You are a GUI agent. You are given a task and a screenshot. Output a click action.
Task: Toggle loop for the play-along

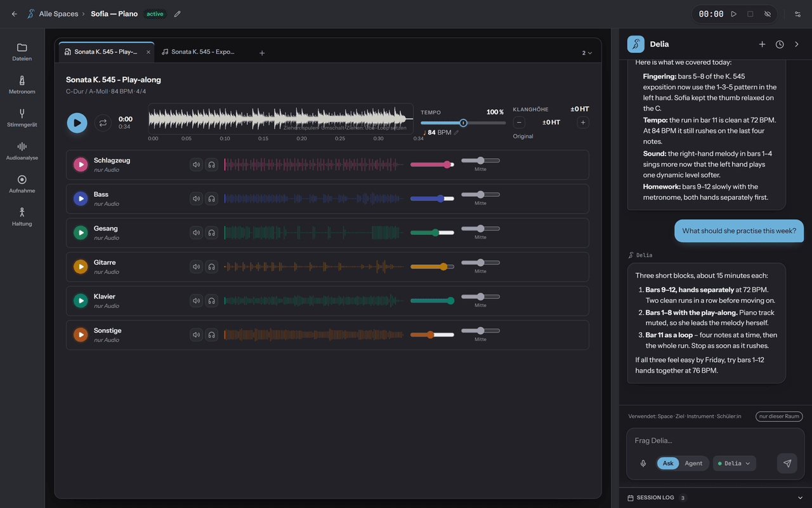[103, 123]
